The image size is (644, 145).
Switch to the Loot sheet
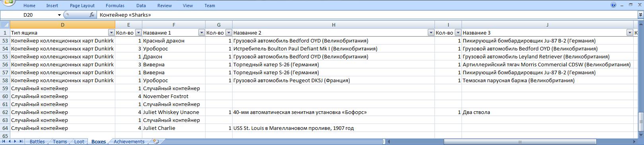[x=79, y=141]
